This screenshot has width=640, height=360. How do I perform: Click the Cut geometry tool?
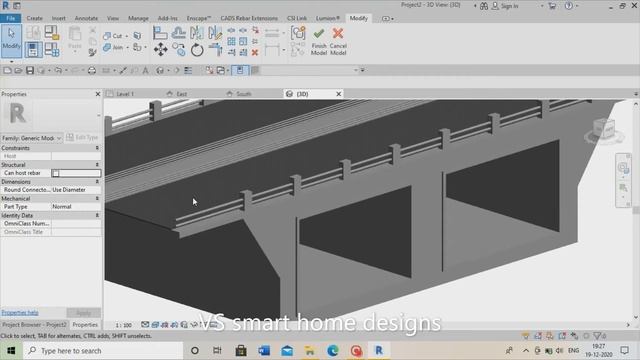113,36
